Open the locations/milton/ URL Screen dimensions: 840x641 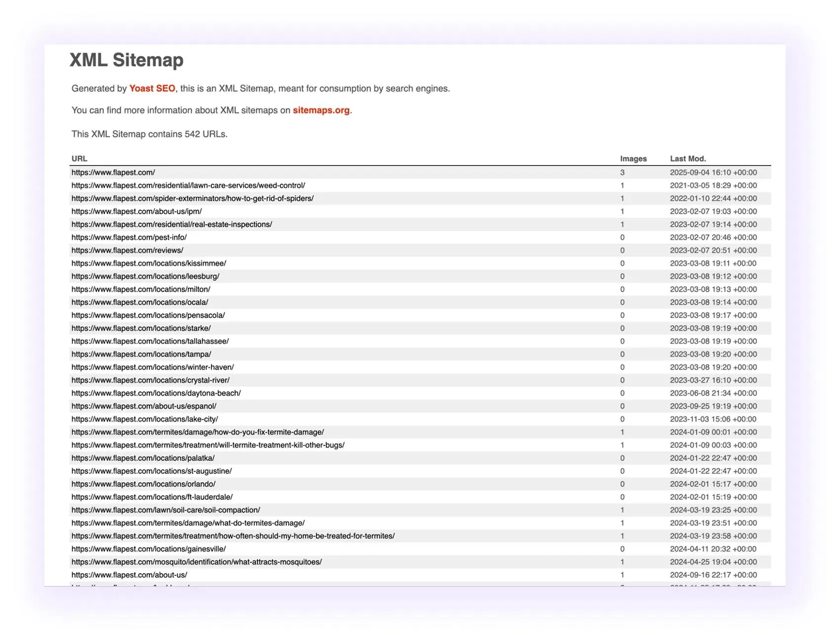pos(141,289)
